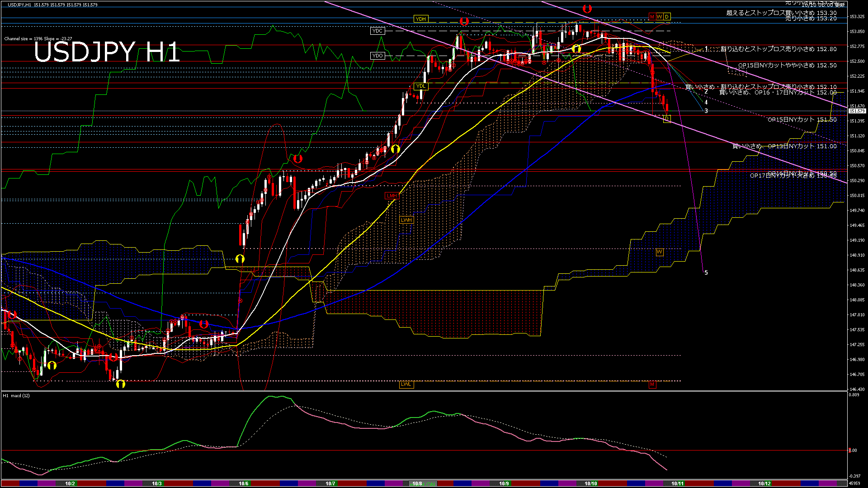Select the wave number 5 label

[x=706, y=272]
